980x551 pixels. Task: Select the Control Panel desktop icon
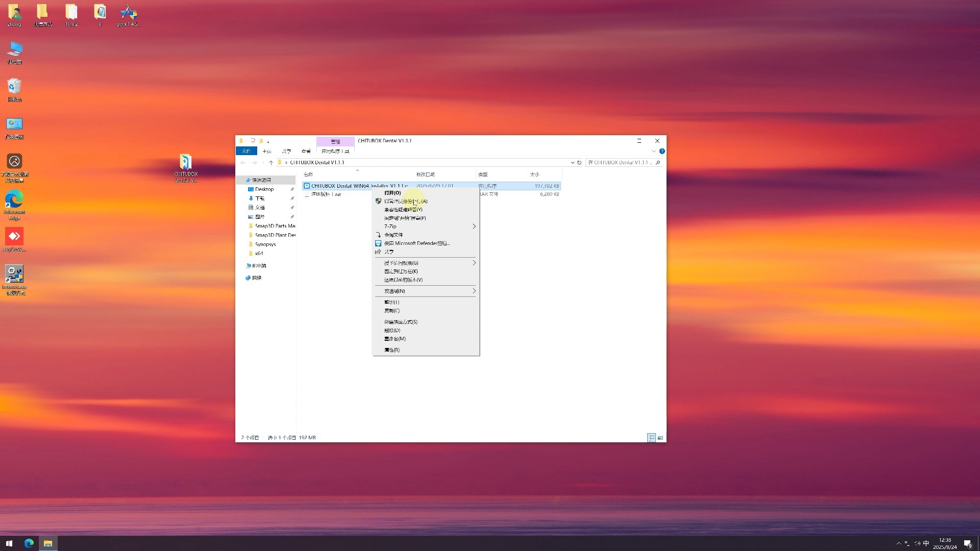tap(14, 128)
